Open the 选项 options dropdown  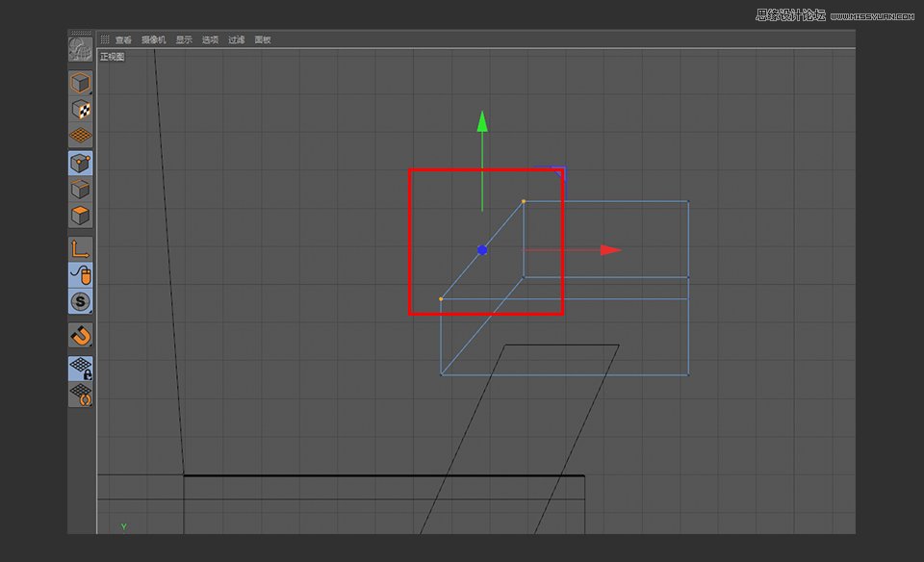click(210, 39)
